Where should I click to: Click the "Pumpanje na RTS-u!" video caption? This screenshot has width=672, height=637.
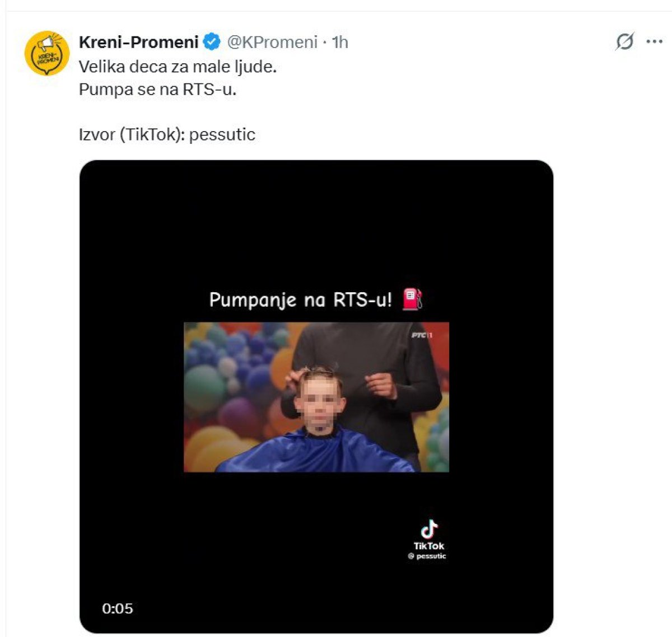pos(300,300)
